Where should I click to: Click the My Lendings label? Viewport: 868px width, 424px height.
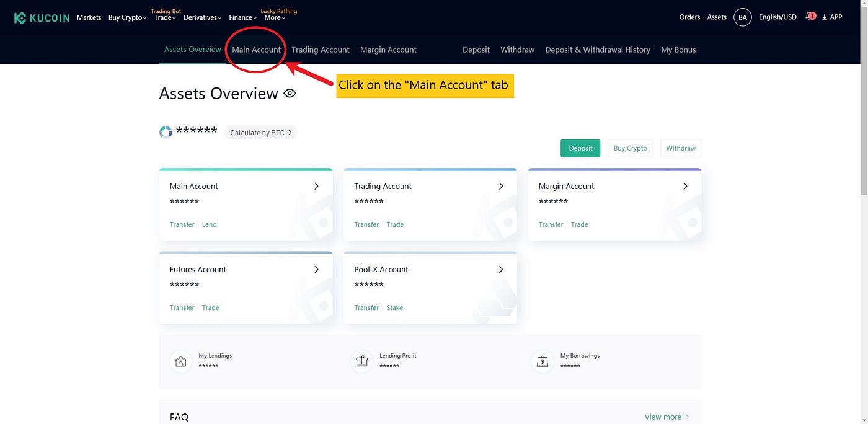[x=215, y=356]
